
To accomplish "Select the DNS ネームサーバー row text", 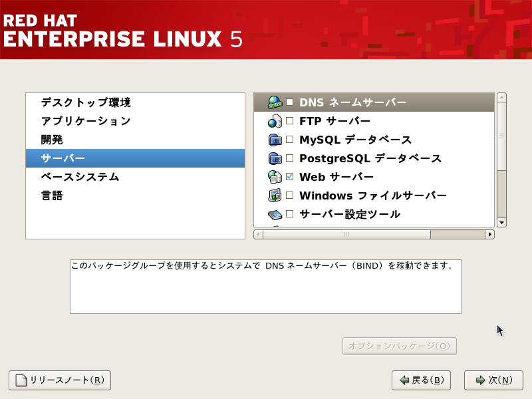I will (x=353, y=102).
